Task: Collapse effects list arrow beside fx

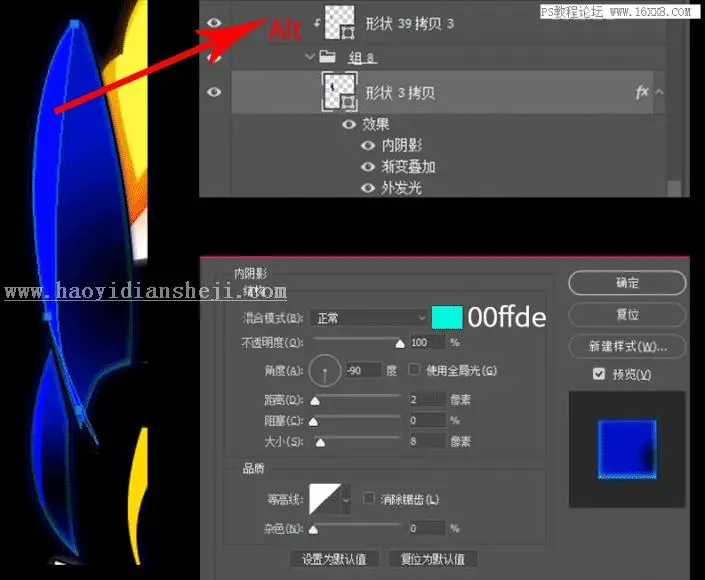Action: pyautogui.click(x=660, y=92)
